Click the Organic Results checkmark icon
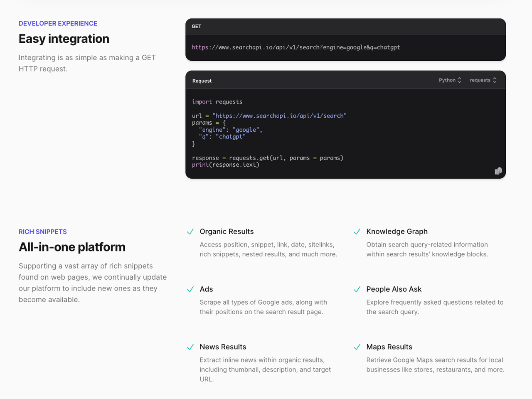Screen dimensions: 532x399 pos(190,232)
